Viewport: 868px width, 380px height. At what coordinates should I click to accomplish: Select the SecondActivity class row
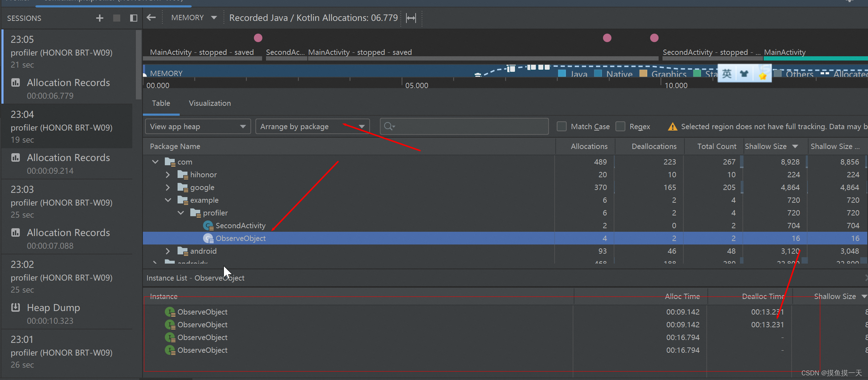pyautogui.click(x=505, y=226)
